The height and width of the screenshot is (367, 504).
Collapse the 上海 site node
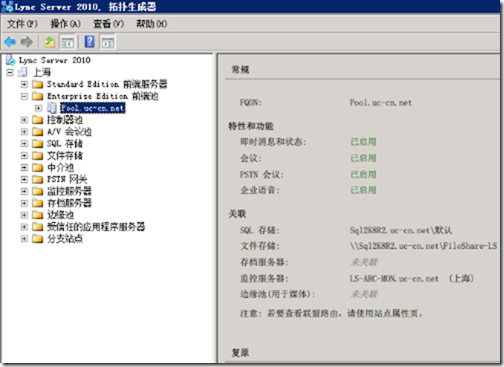(10, 72)
